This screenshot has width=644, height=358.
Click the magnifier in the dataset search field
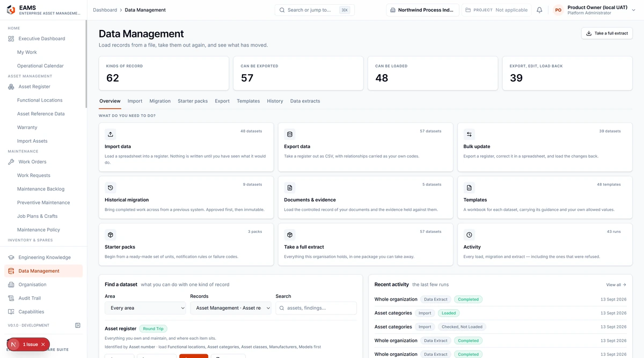283,308
